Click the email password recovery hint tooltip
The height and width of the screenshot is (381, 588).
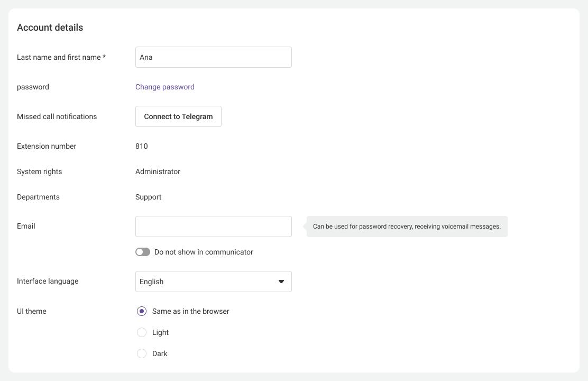pyautogui.click(x=407, y=226)
